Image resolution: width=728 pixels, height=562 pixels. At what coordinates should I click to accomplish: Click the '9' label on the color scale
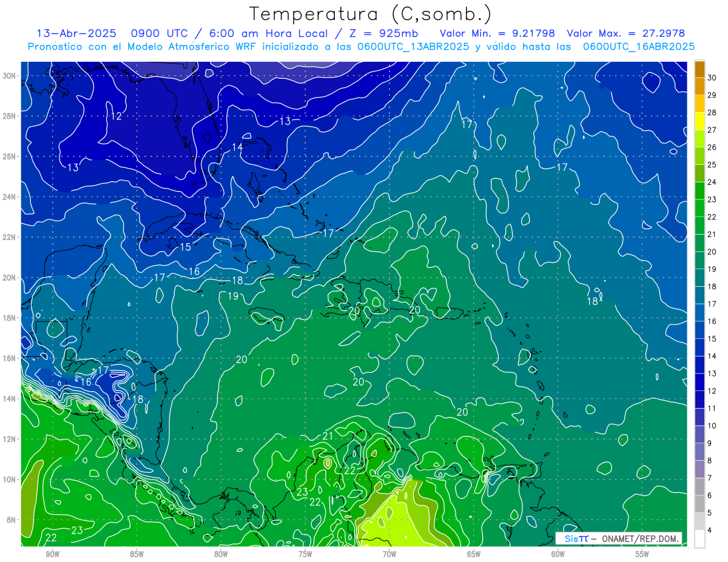point(710,443)
